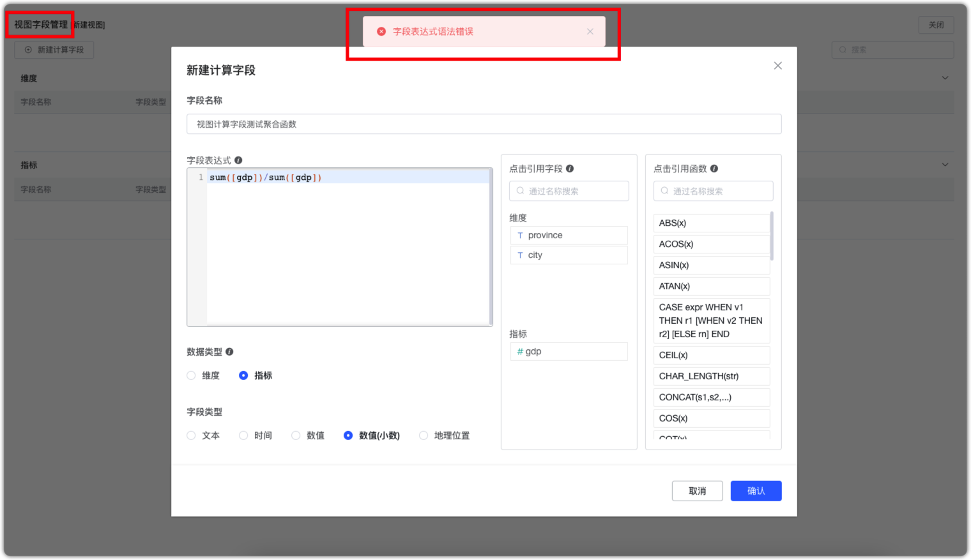Insert the ATAN(x) function
Image resolution: width=971 pixels, height=560 pixels.
pyautogui.click(x=712, y=287)
